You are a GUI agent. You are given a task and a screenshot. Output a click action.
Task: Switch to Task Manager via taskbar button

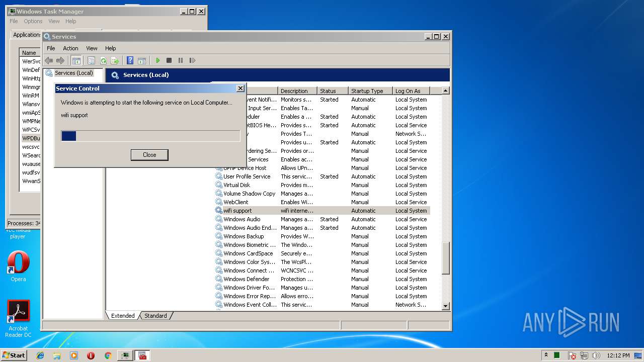[125, 355]
